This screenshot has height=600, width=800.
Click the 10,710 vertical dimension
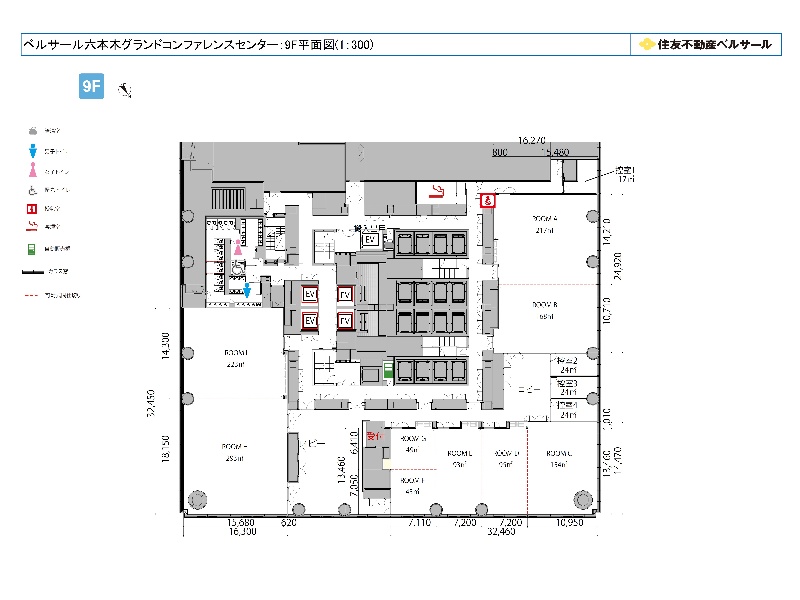coord(607,310)
